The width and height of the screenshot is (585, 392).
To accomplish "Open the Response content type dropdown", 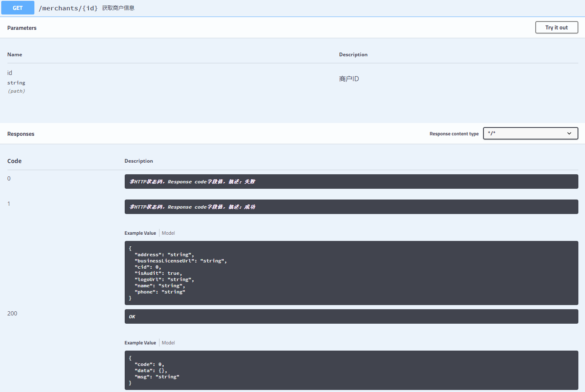I will point(530,133).
